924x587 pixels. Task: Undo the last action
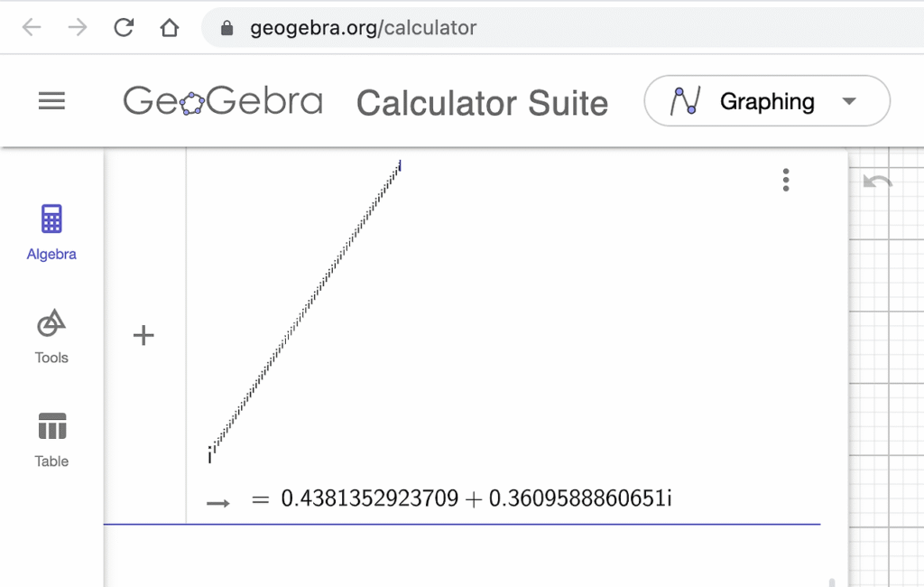coord(877,182)
